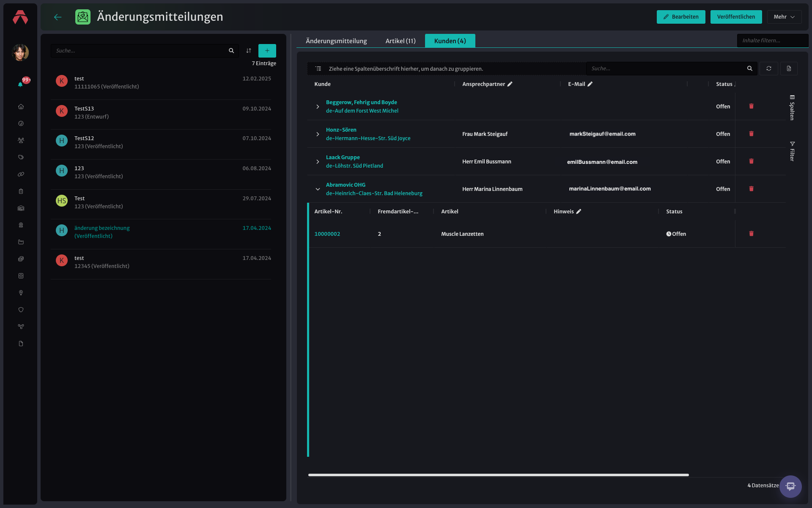Open the archive drawer icon in sidebar
The image size is (812, 508).
point(21,276)
